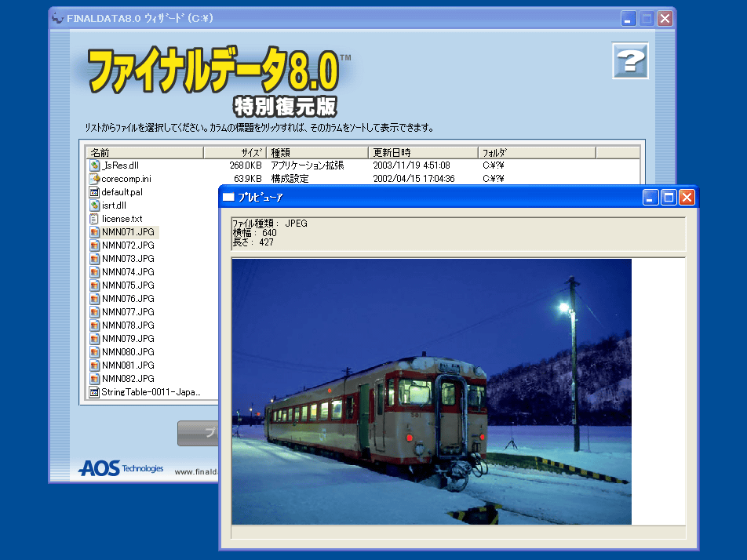This screenshot has width=747, height=560.
Task: Select the corecomp.ini file name
Action: tap(126, 179)
